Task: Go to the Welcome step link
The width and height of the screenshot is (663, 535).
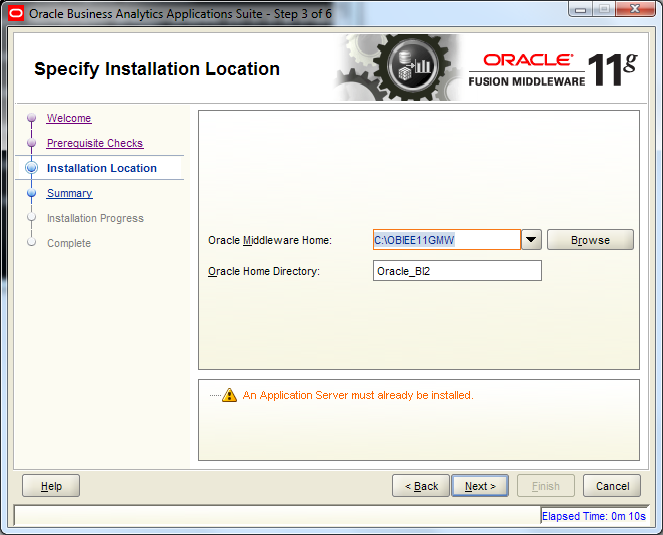Action: (x=69, y=118)
